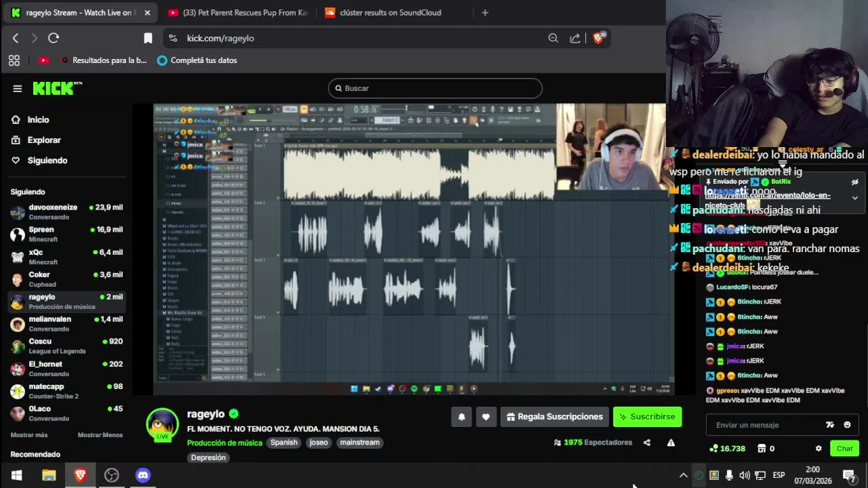
Task: Click the KICK logo
Action: tap(57, 88)
